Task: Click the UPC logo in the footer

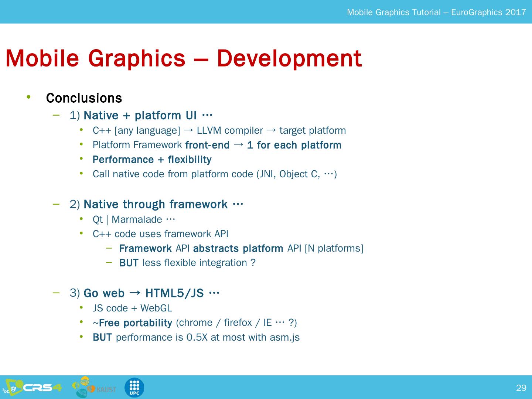Action: pyautogui.click(x=134, y=388)
